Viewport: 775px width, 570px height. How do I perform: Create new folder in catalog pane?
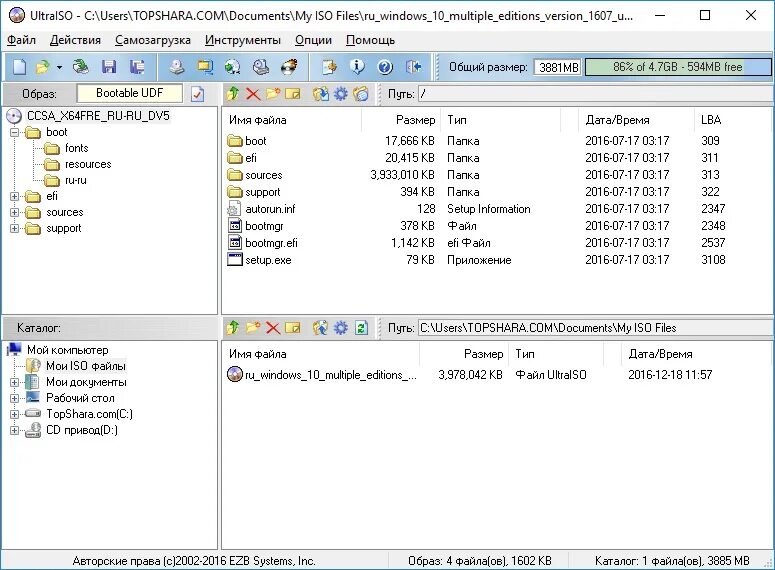point(253,327)
